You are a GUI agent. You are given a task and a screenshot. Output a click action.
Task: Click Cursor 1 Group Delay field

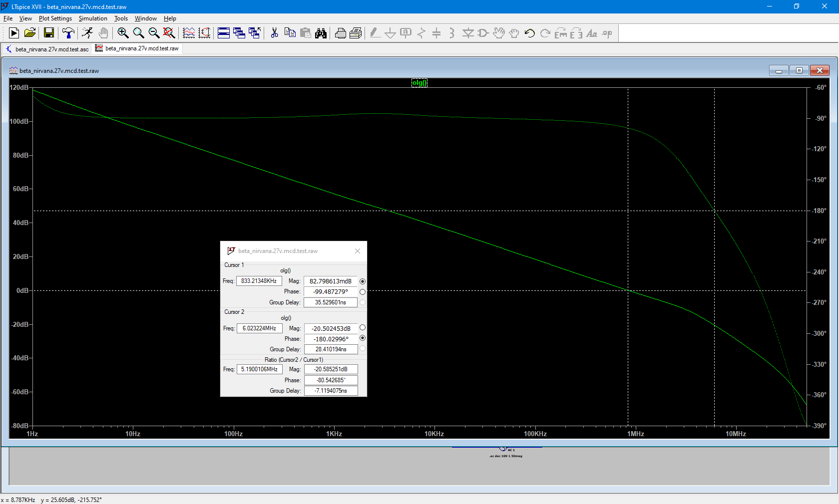331,302
